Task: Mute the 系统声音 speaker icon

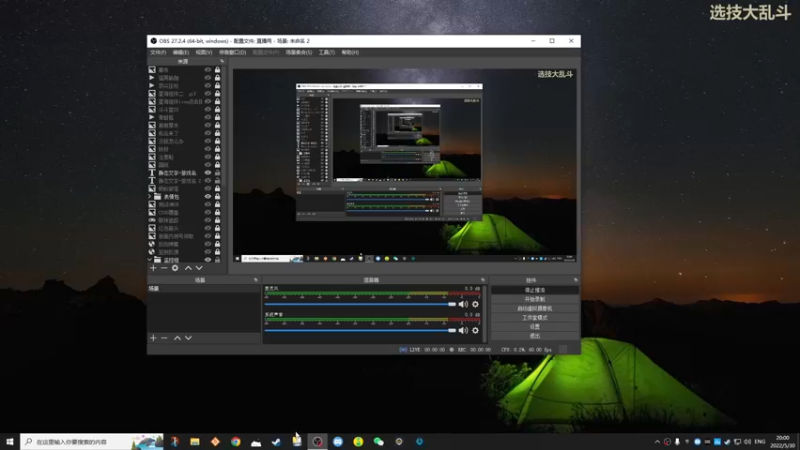Action: click(x=463, y=331)
